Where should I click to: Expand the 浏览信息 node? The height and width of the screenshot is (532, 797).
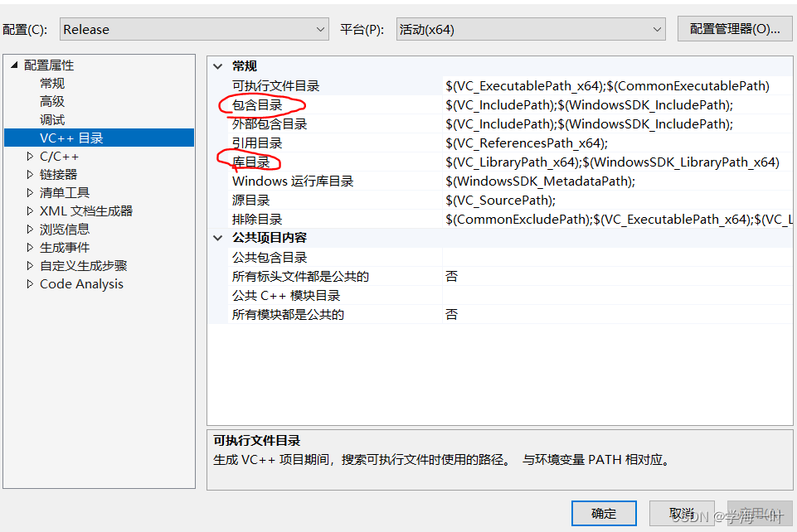pos(30,229)
